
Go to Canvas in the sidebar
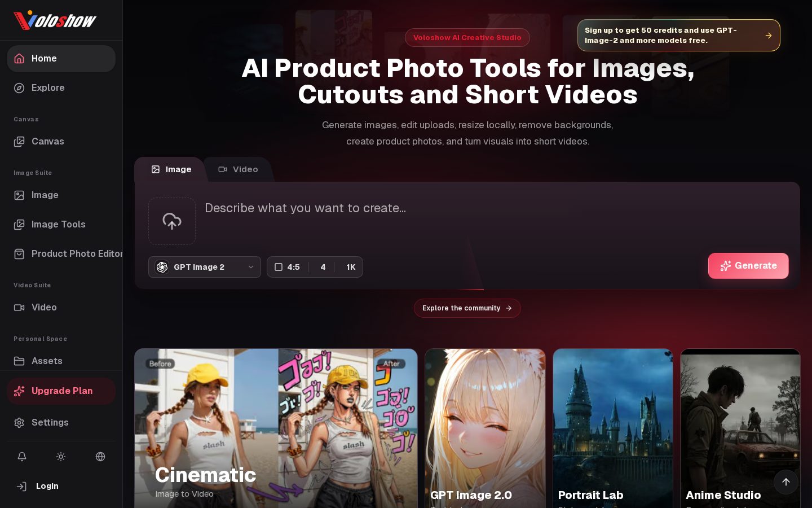click(x=61, y=141)
